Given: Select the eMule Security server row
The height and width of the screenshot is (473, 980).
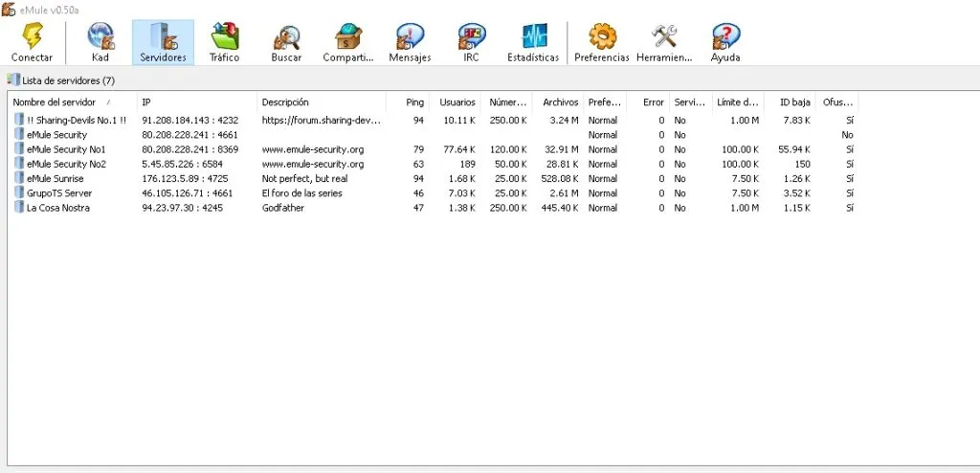Looking at the screenshot, I should click(434, 134).
